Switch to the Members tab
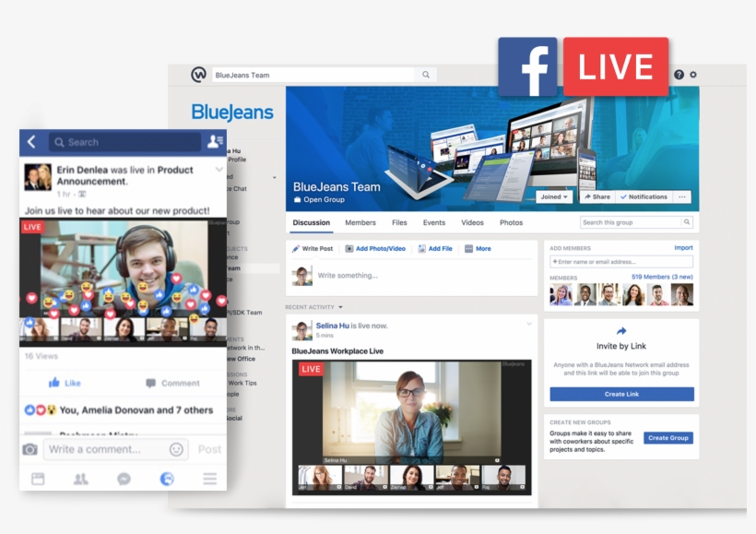 pyautogui.click(x=360, y=222)
